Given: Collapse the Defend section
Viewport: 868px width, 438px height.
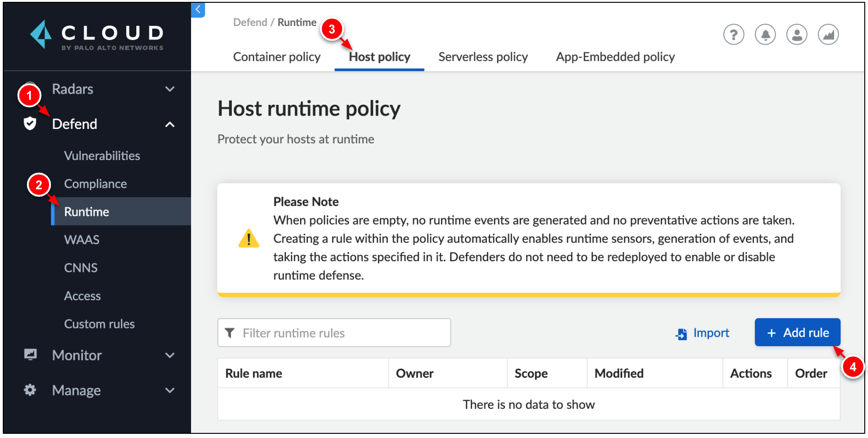Looking at the screenshot, I should click(x=170, y=124).
